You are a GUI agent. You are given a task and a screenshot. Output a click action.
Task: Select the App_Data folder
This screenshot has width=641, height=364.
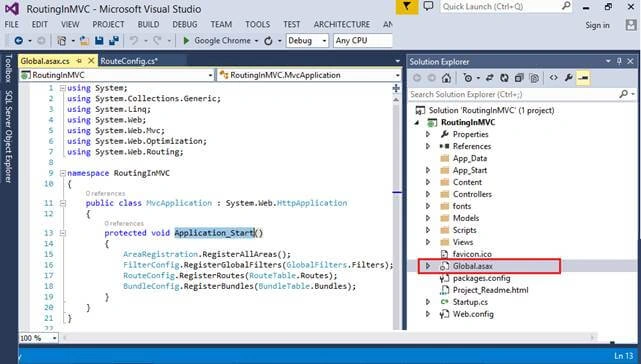[x=470, y=158]
